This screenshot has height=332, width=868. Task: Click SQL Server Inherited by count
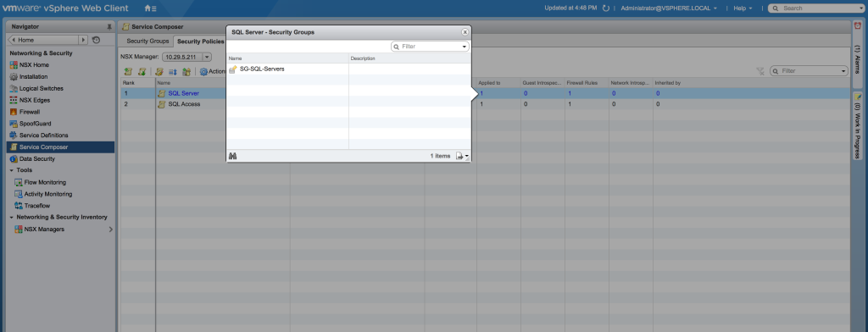point(658,93)
